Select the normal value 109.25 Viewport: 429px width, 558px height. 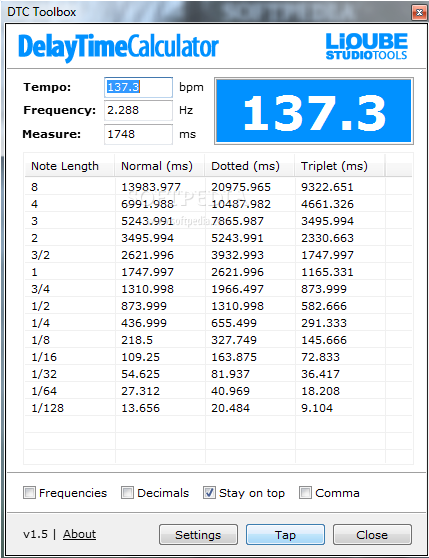click(141, 357)
